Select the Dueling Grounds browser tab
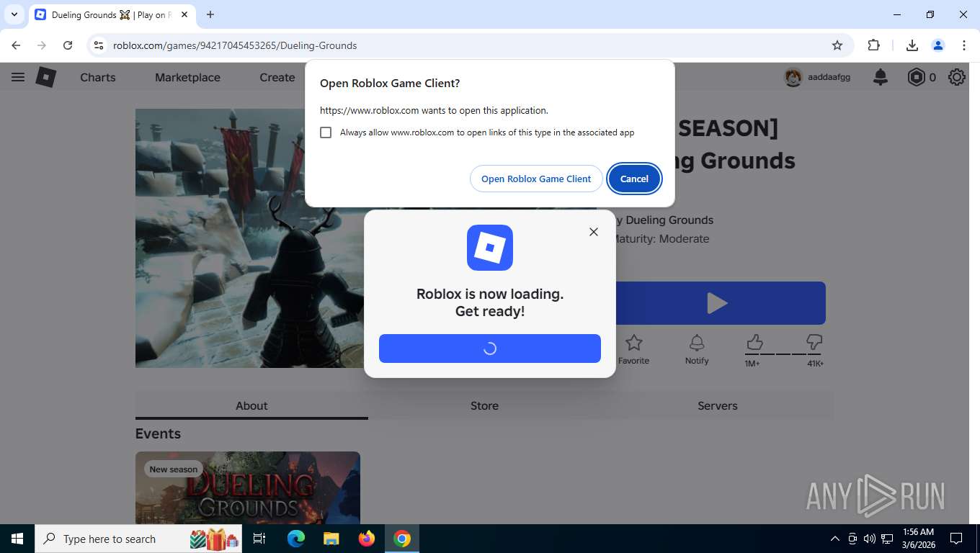Viewport: 980px width, 553px height. point(111,14)
